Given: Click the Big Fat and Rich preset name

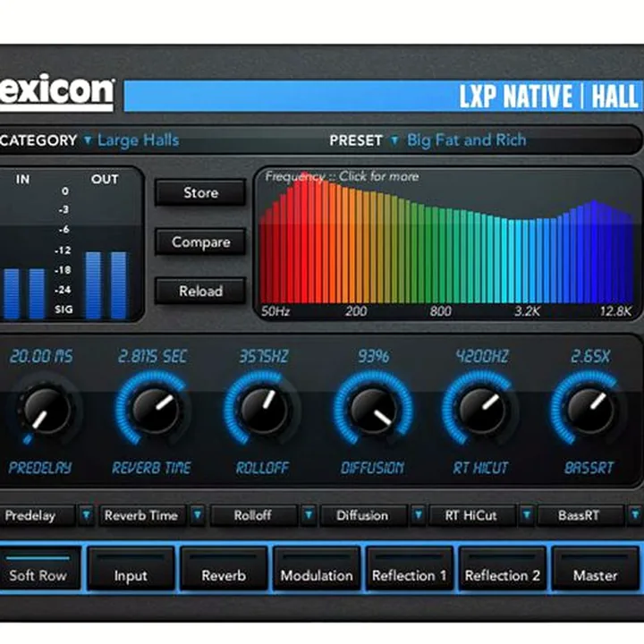Looking at the screenshot, I should point(467,140).
